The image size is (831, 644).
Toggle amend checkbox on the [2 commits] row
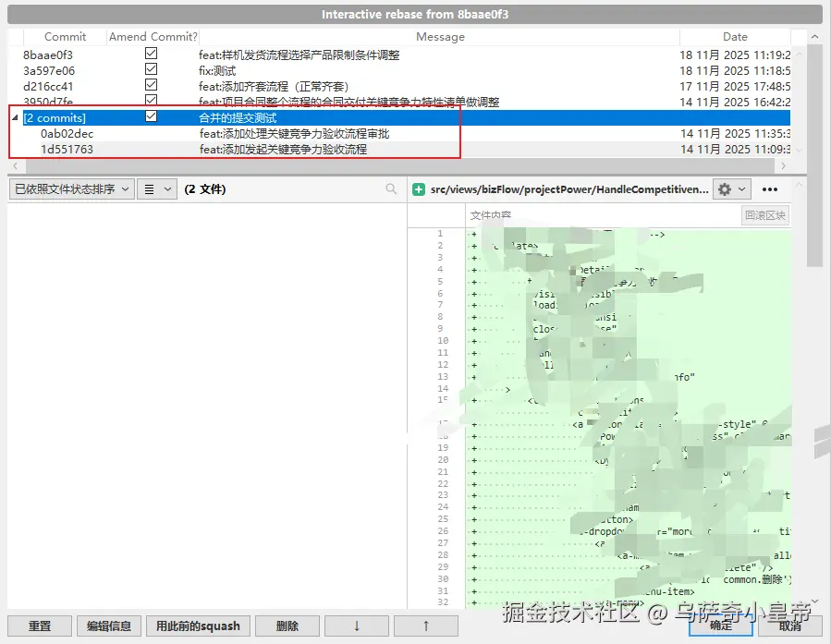(x=152, y=117)
